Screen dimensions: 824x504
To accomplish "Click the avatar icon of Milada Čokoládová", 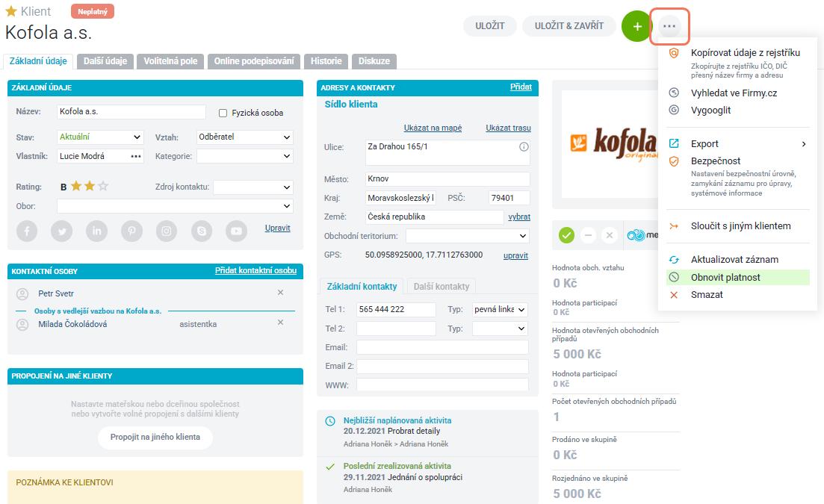I will point(22,325).
